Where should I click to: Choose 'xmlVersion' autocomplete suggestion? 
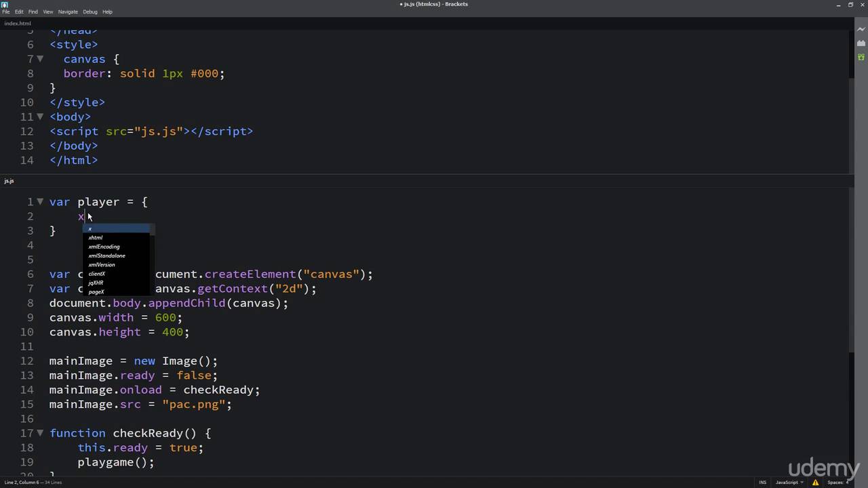[116, 264]
